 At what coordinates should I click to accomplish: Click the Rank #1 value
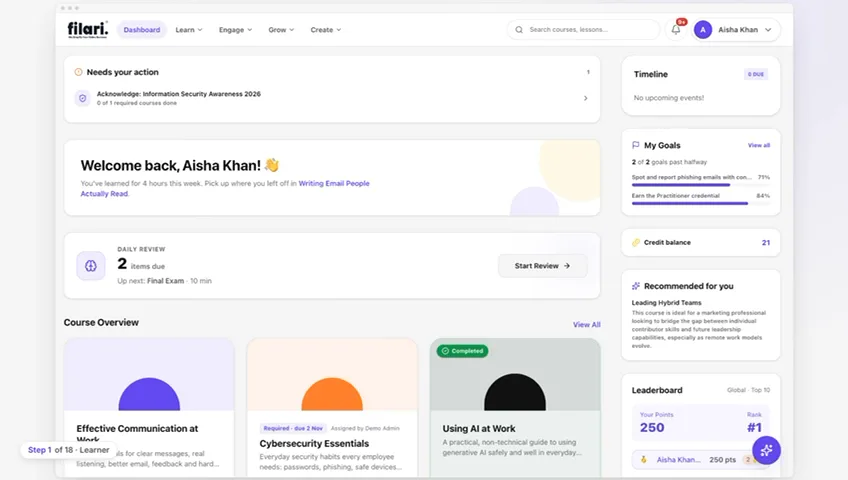point(754,428)
